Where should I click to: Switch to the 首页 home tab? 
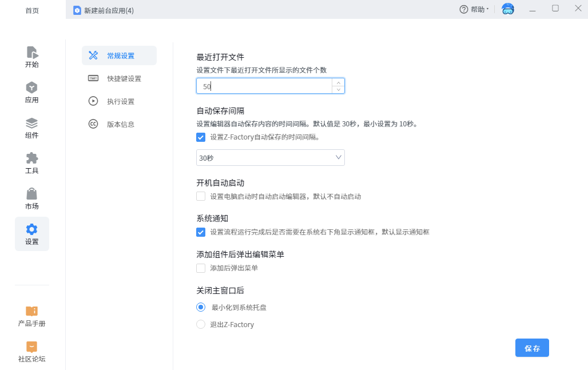coord(32,10)
